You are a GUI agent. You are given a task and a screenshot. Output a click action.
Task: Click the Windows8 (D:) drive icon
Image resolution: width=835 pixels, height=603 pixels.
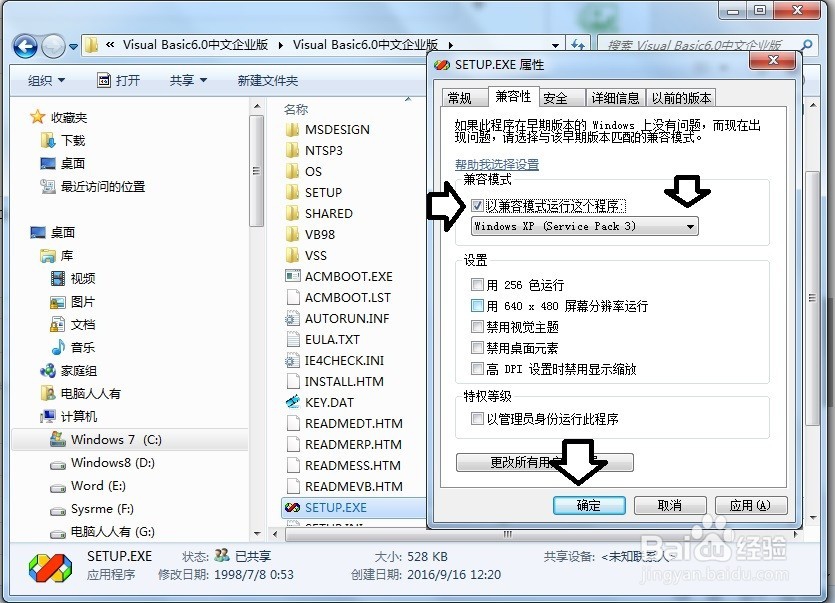[58, 465]
